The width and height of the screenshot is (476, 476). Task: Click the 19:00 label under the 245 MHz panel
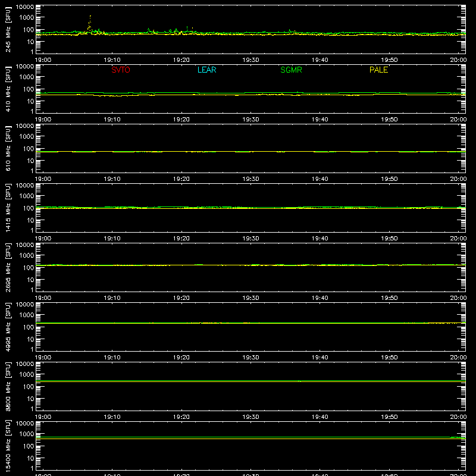pyautogui.click(x=43, y=60)
